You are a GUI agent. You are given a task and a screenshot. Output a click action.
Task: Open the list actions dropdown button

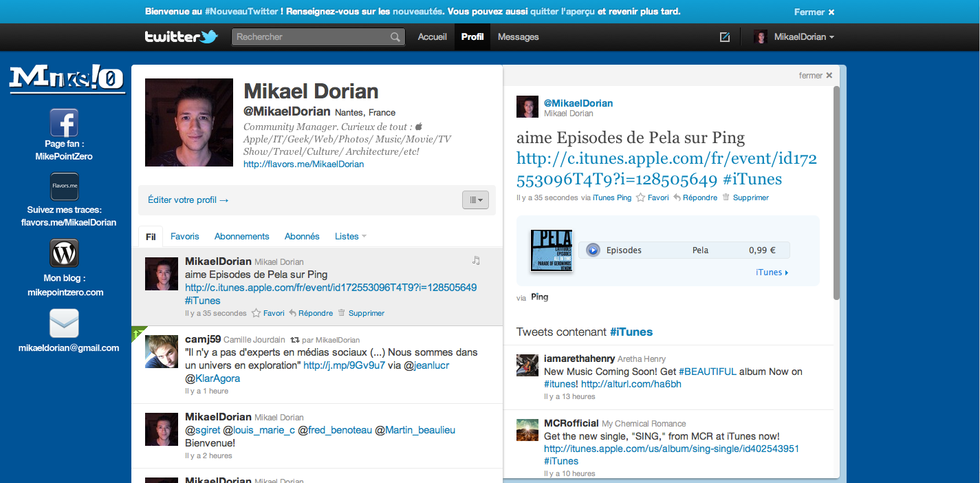(x=475, y=200)
